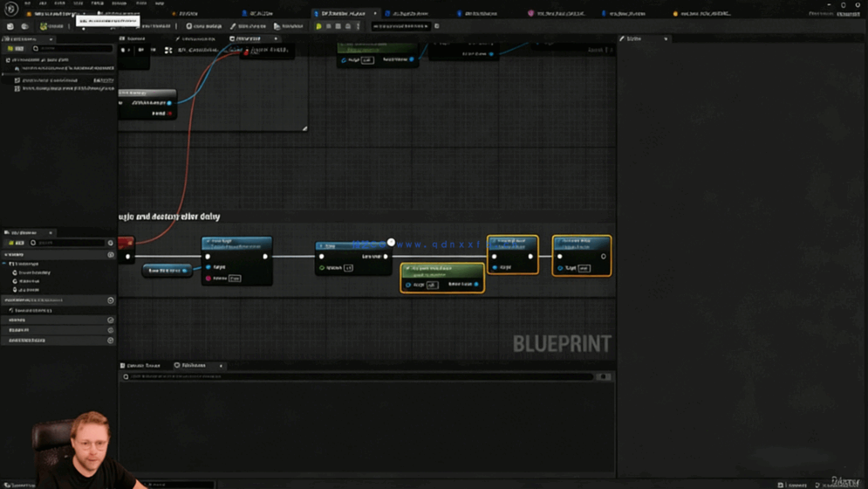This screenshot has height=489, width=868.
Task: Select the green pure function node header
Action: pos(441,271)
